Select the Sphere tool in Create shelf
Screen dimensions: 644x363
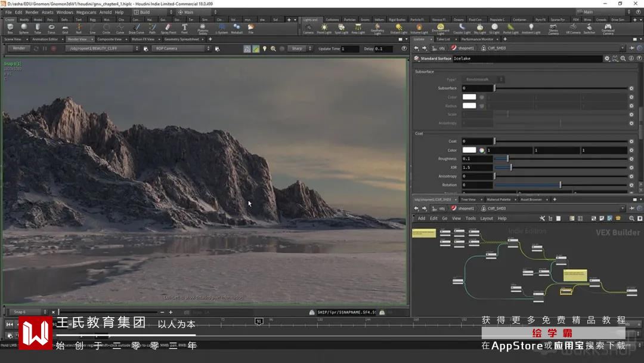(24, 27)
